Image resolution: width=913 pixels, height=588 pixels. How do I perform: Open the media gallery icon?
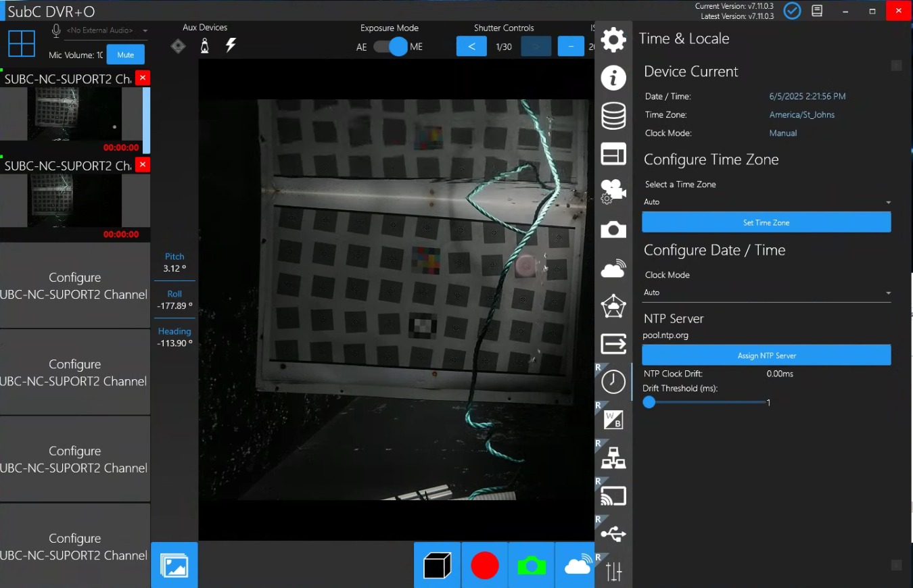pyautogui.click(x=174, y=565)
